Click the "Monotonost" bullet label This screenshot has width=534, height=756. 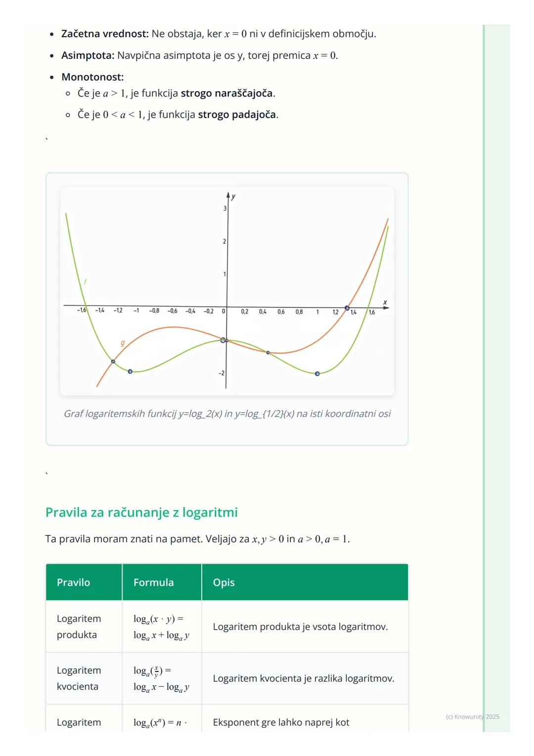[x=92, y=77]
